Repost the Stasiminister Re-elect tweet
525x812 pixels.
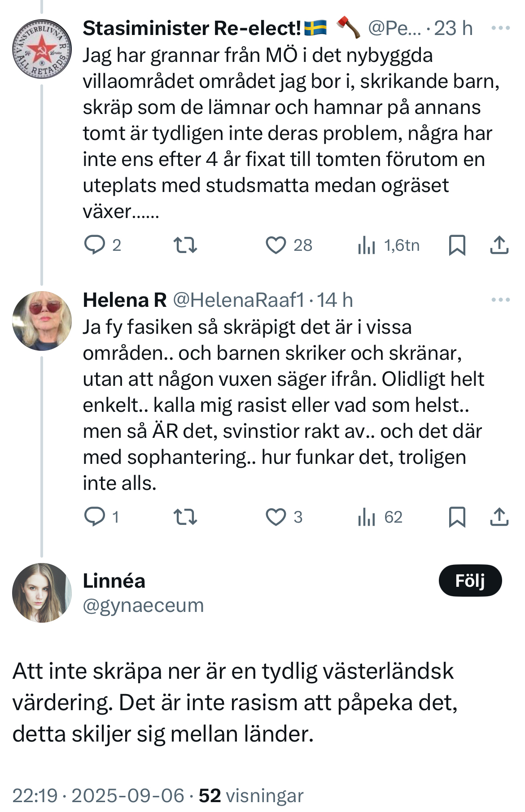tap(185, 245)
